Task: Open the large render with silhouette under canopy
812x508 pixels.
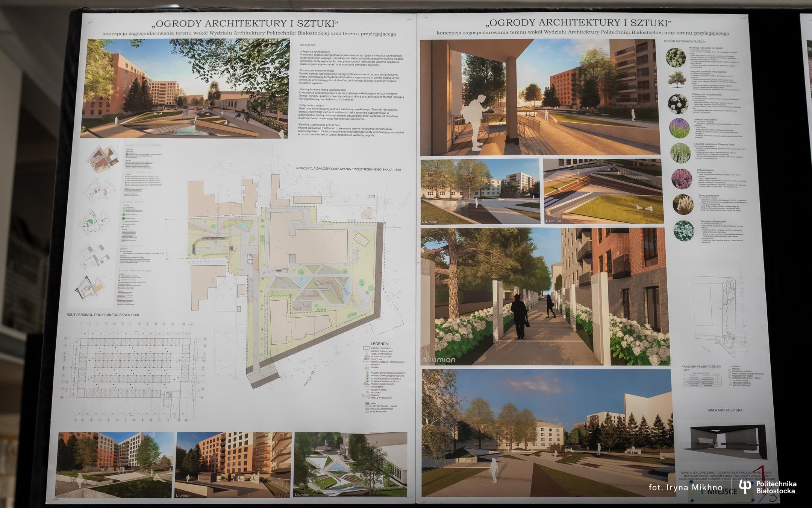Action: click(540, 97)
